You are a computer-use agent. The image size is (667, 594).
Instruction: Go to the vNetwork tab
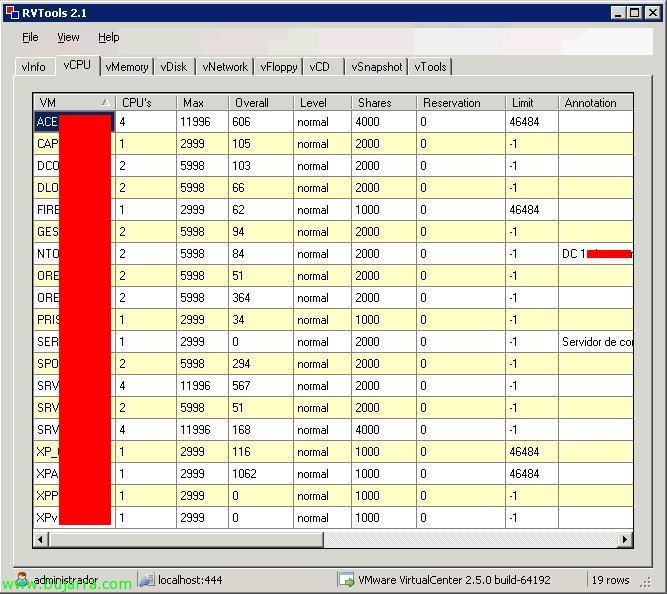coord(225,67)
